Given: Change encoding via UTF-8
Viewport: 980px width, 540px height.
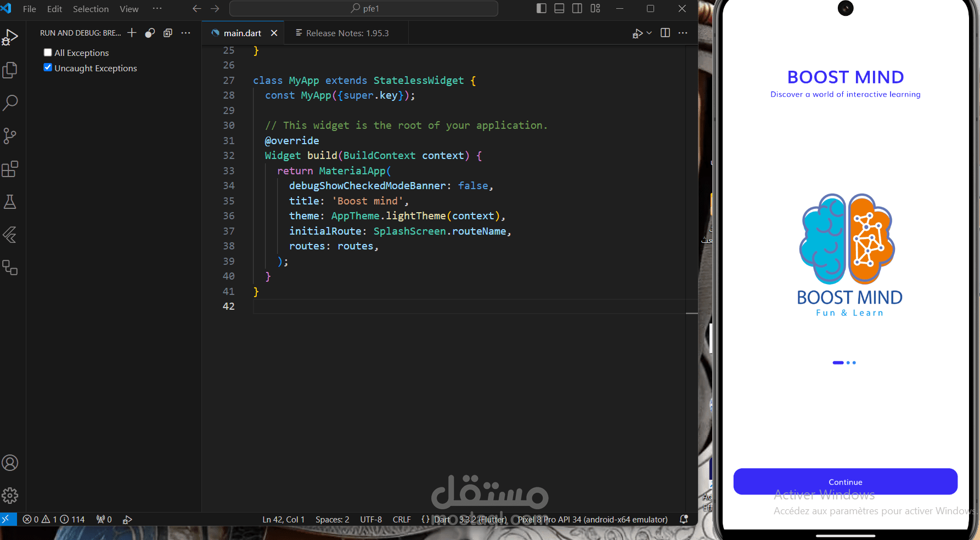Looking at the screenshot, I should pos(371,519).
